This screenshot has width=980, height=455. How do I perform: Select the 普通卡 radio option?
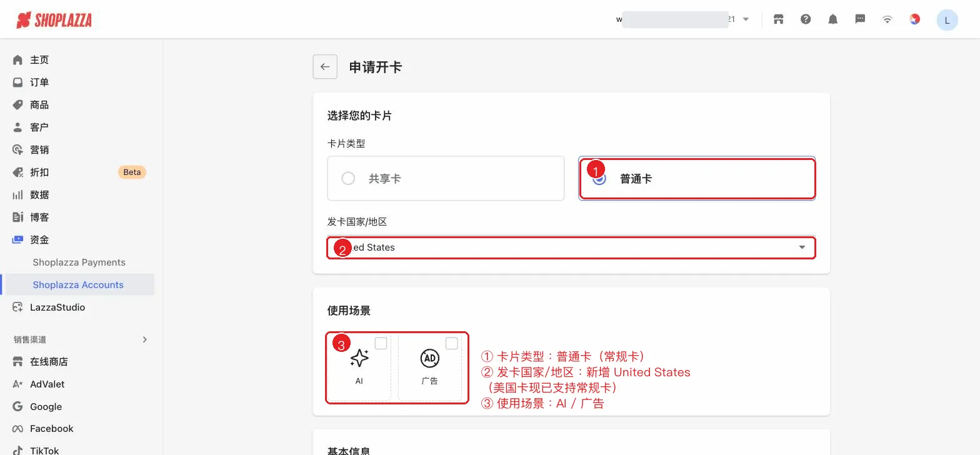point(599,179)
